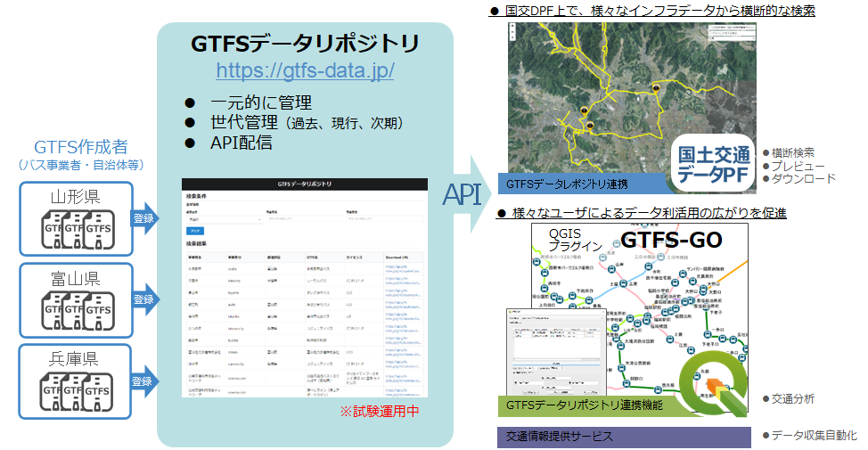Click the black GTFSデータリポジトリ header bar
Viewport: 868px width, 450px height.
tap(305, 184)
